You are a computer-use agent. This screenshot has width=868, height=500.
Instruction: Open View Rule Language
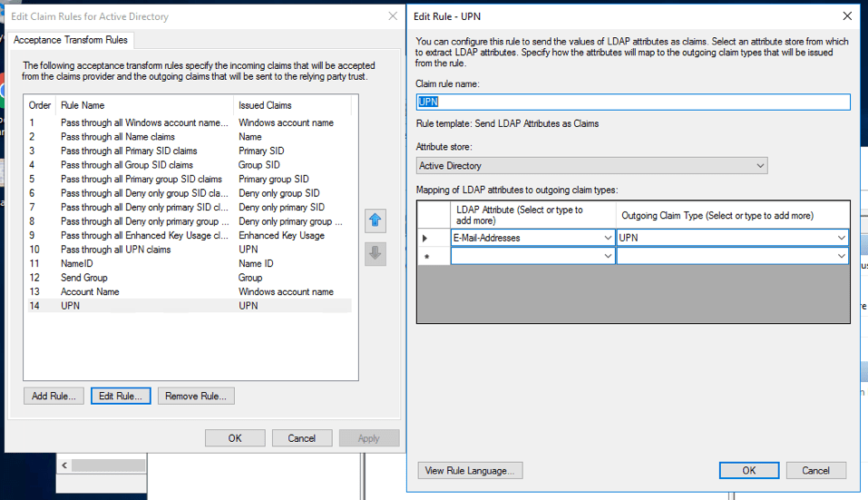[x=470, y=470]
